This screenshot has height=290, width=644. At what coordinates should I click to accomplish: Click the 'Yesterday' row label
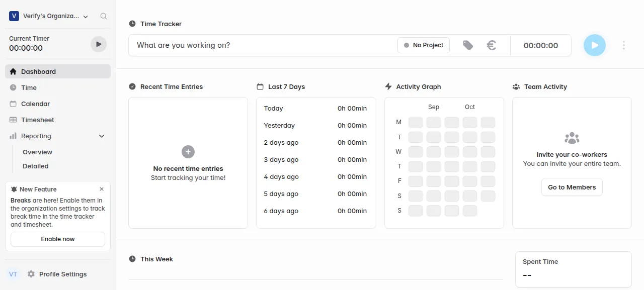pyautogui.click(x=279, y=126)
